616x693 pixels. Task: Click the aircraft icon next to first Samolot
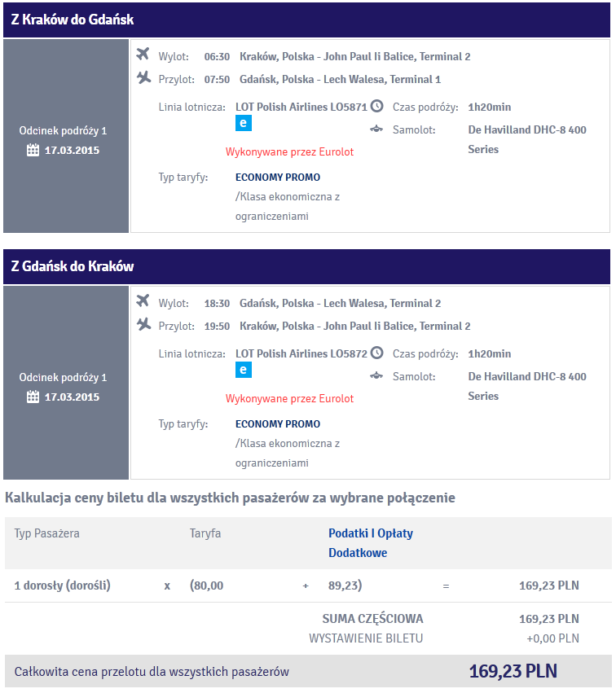click(376, 129)
